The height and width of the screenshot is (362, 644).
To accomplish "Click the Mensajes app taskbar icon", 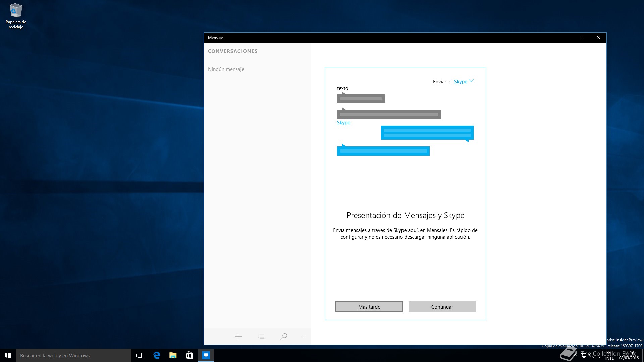I will pos(206,355).
